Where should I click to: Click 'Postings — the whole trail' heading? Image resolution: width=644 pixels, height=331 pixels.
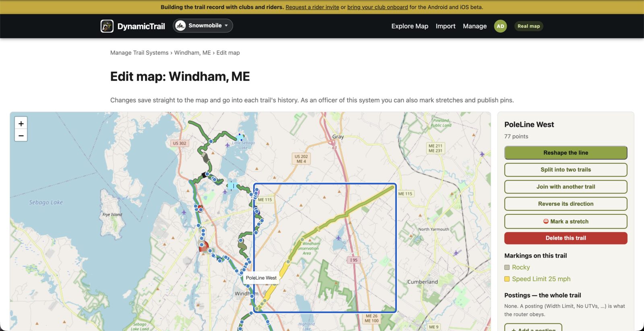(x=543, y=295)
